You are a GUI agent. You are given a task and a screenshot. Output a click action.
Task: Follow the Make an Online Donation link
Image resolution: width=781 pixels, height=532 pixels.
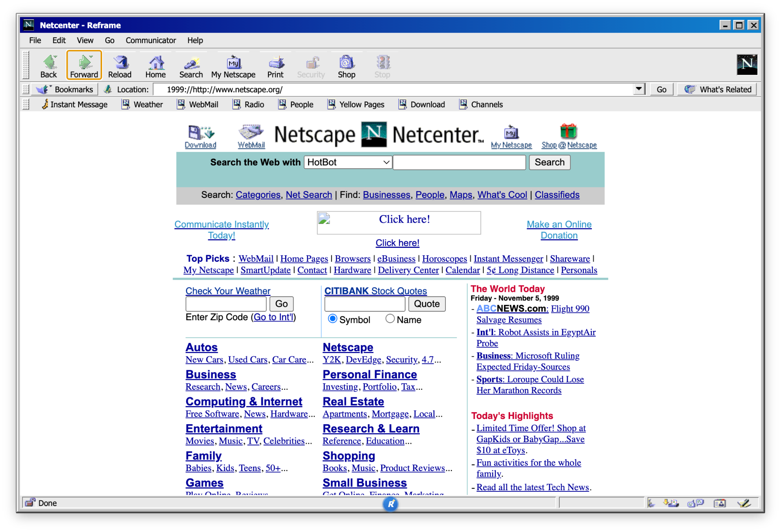point(559,230)
